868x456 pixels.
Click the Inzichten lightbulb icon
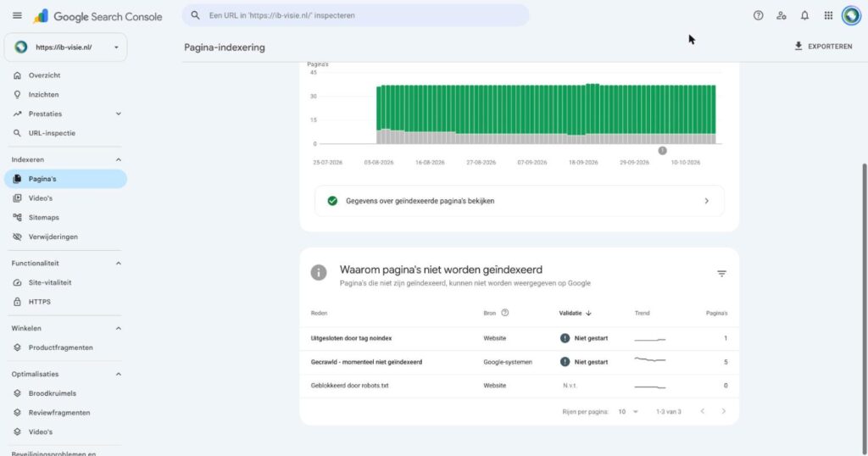17,95
